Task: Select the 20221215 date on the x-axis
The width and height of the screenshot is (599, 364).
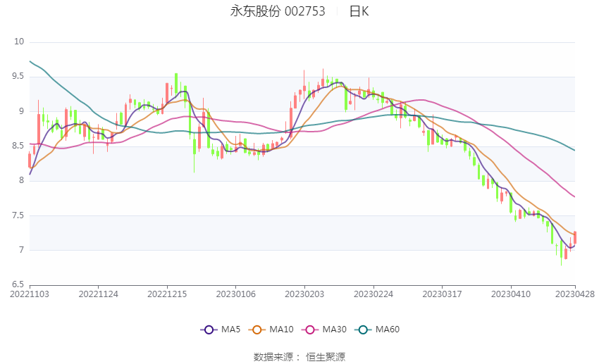Action: pyautogui.click(x=167, y=294)
